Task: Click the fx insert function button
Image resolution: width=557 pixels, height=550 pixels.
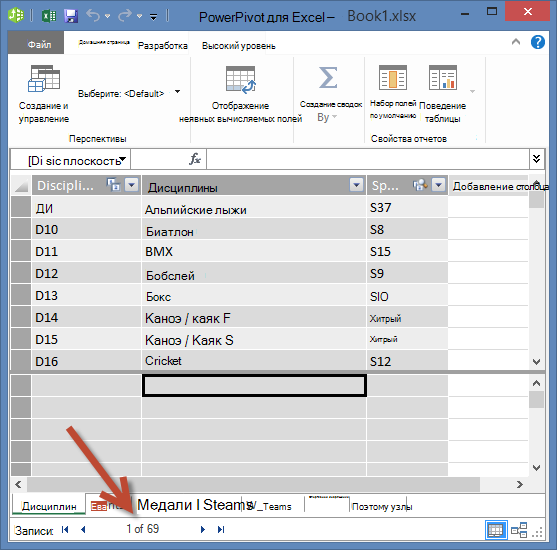Action: (x=195, y=159)
